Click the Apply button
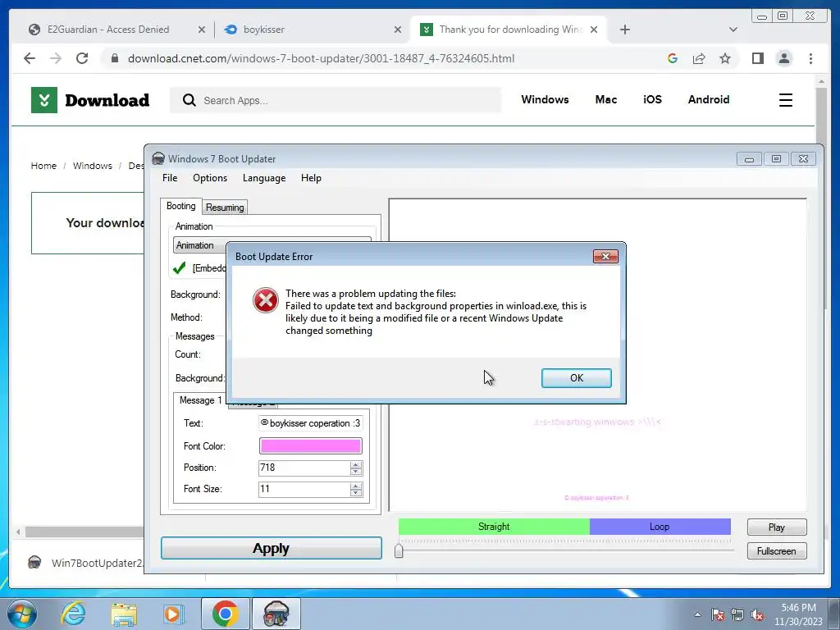840x630 pixels. tap(271, 548)
